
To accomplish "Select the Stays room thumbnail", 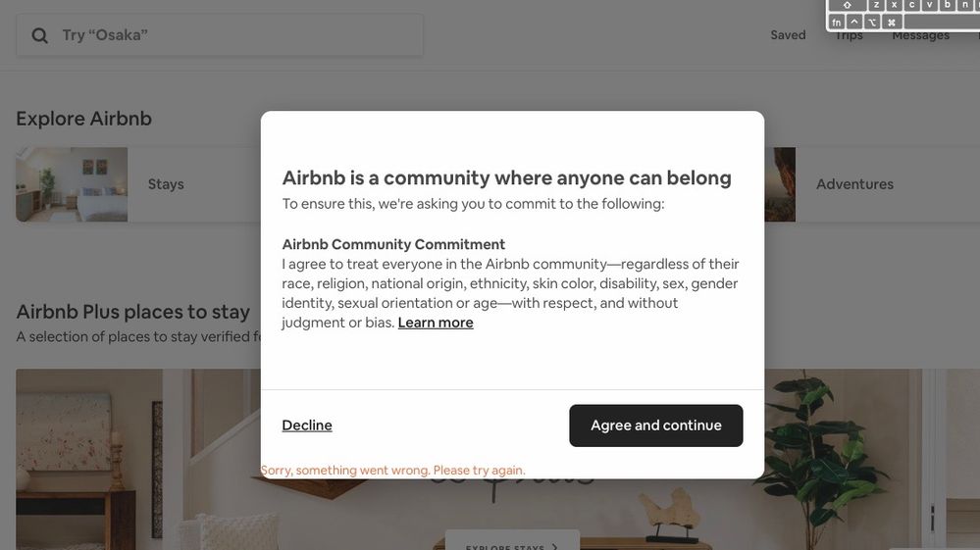I will coord(72,184).
